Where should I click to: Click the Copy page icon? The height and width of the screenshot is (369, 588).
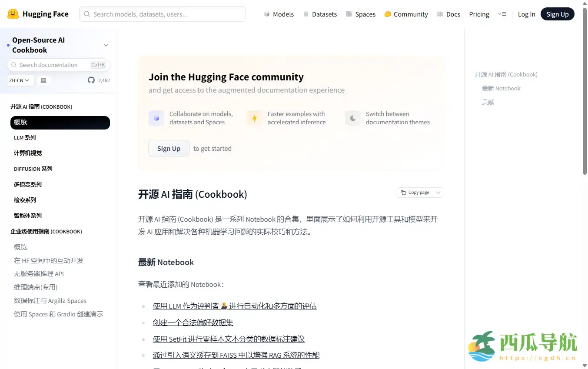403,192
